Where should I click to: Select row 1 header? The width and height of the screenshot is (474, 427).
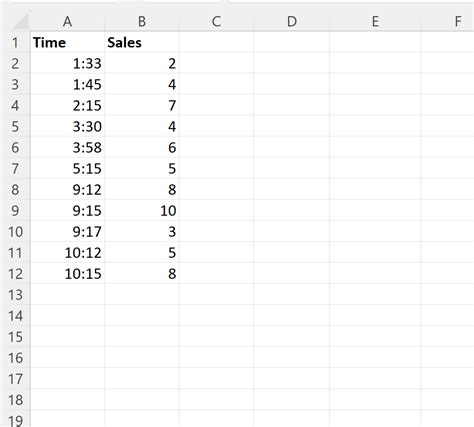pos(15,42)
